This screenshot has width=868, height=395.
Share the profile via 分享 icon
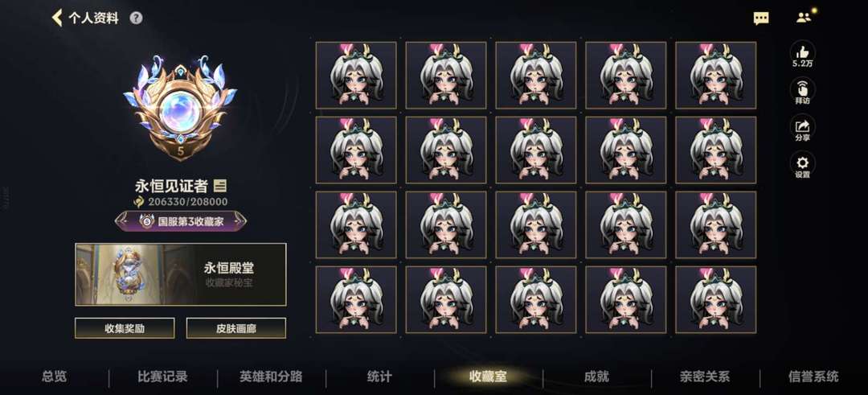[802, 128]
